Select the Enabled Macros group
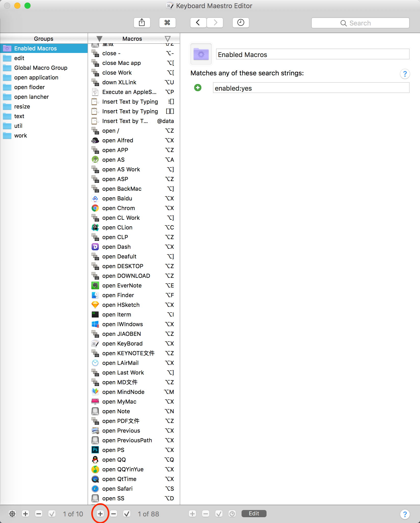Viewport: 420px width, 523px height. coord(44,48)
